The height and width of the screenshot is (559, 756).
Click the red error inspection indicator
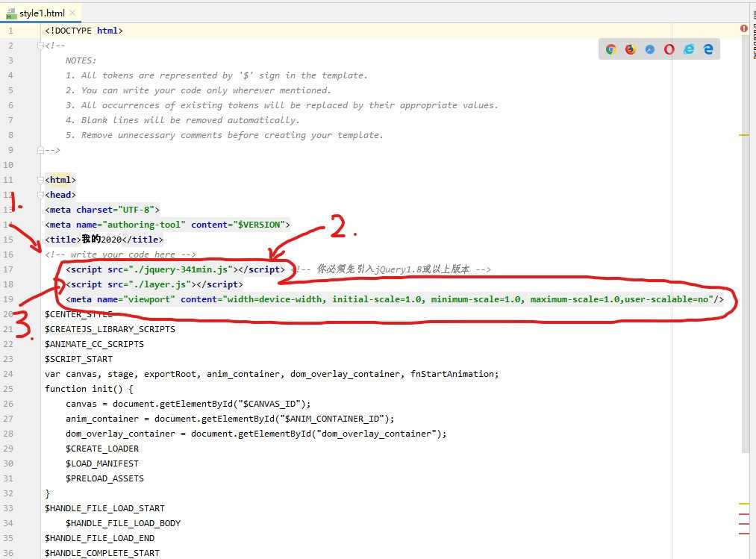pyautogui.click(x=744, y=29)
